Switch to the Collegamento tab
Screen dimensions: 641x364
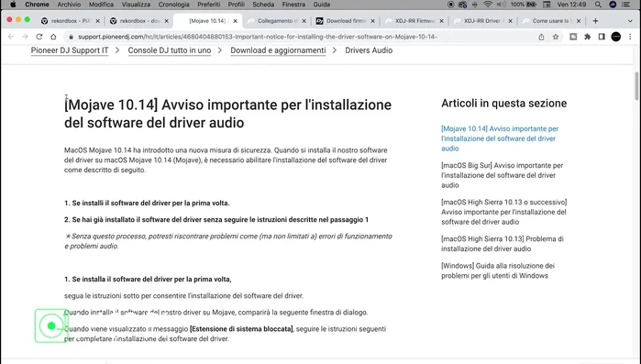[277, 21]
